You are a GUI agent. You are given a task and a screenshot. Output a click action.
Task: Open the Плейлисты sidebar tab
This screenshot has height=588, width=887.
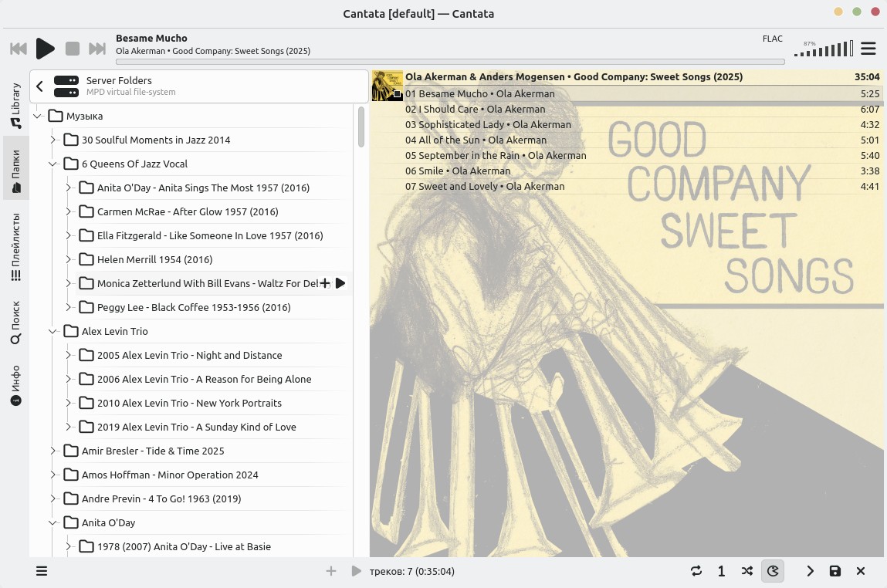point(16,247)
